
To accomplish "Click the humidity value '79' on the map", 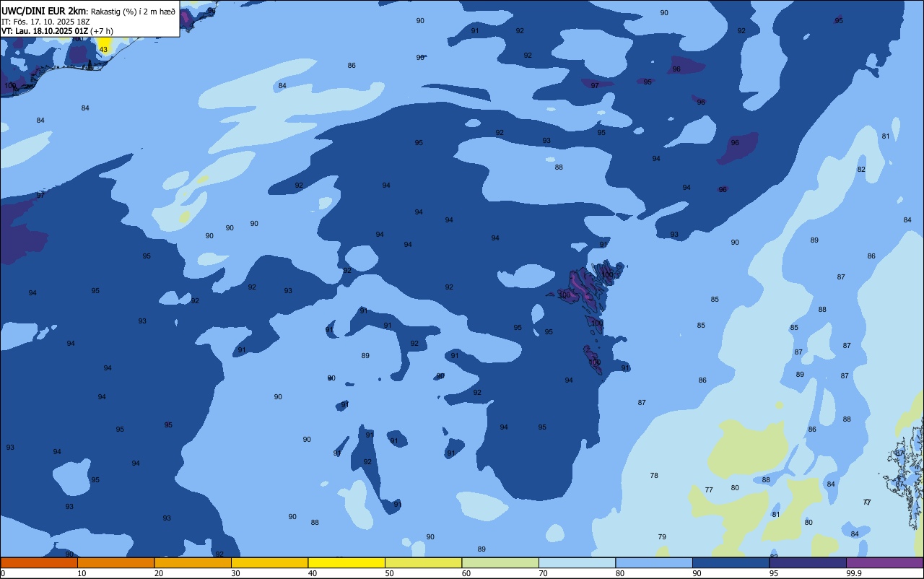I will 662,536.
